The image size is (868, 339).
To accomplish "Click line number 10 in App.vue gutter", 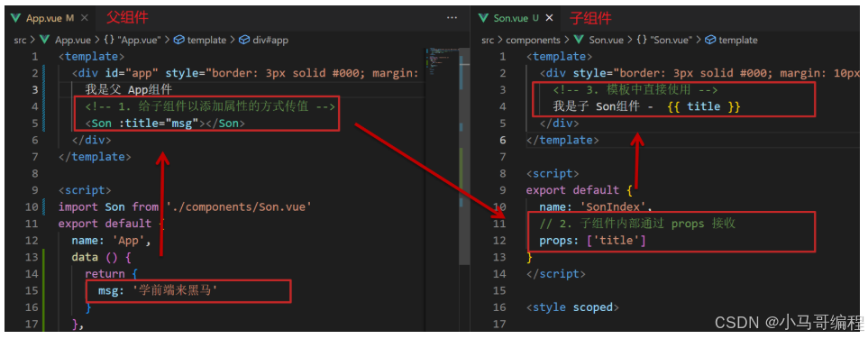I will click(x=32, y=206).
